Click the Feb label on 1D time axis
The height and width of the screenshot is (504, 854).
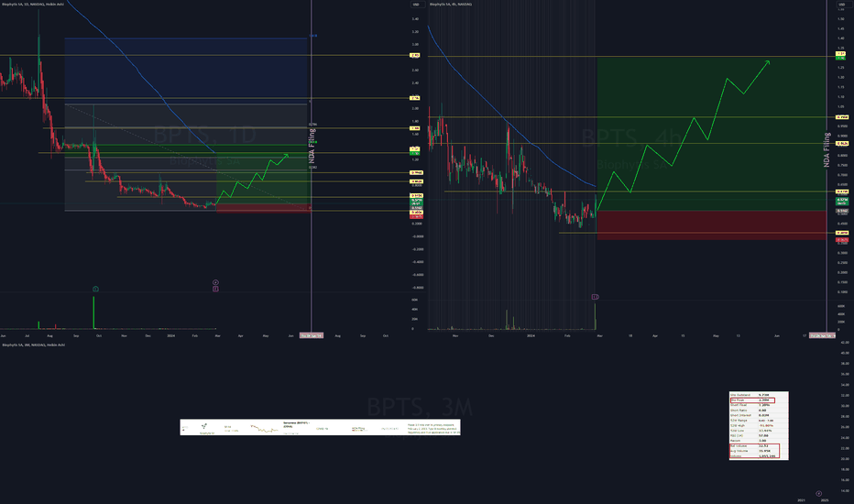click(195, 335)
